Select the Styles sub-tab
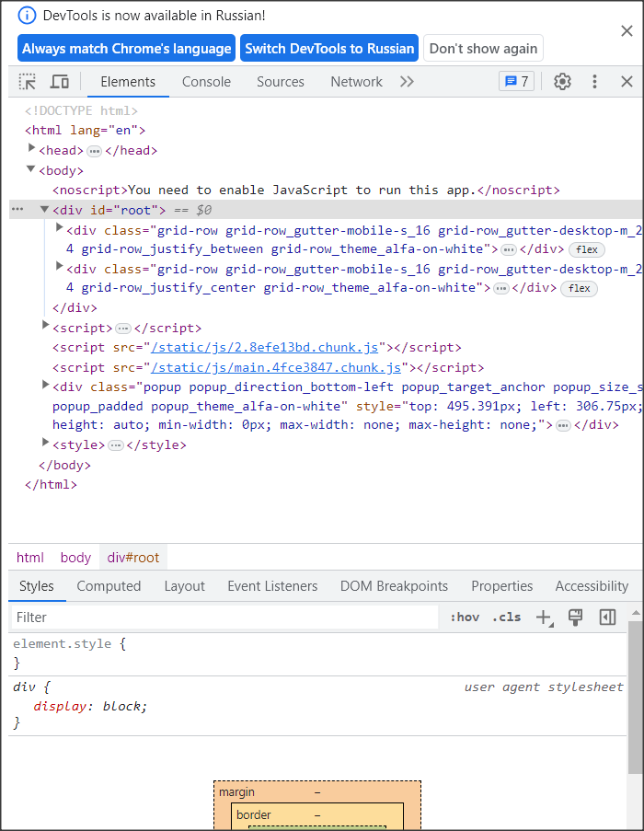 37,586
